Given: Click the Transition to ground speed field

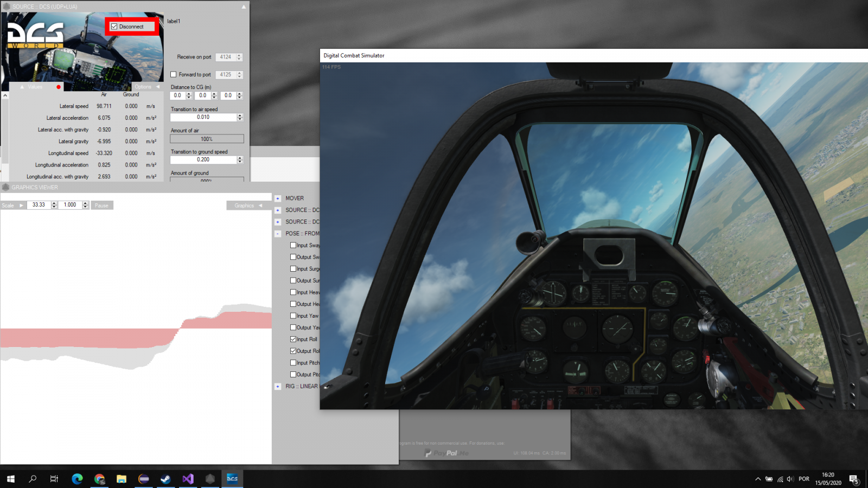Looking at the screenshot, I should (203, 160).
